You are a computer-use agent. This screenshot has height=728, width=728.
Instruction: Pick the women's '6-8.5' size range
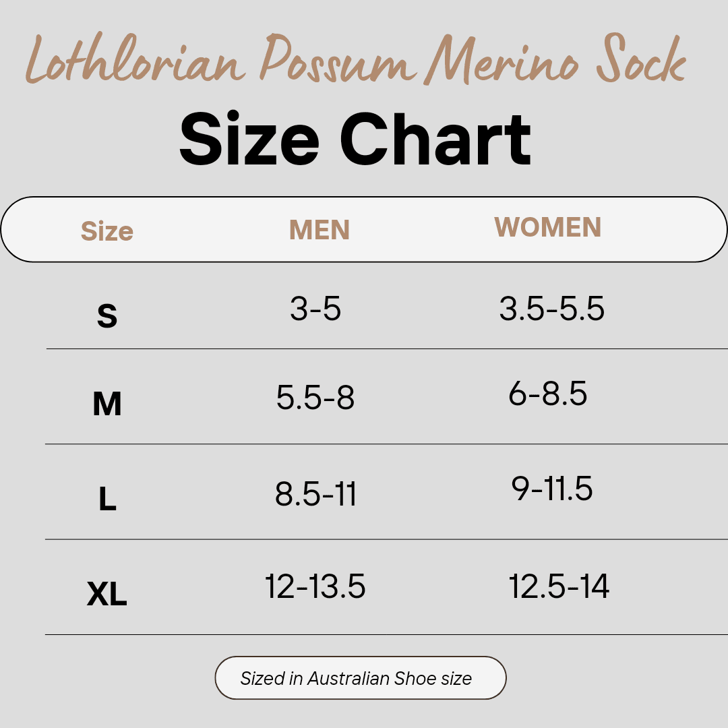[547, 394]
